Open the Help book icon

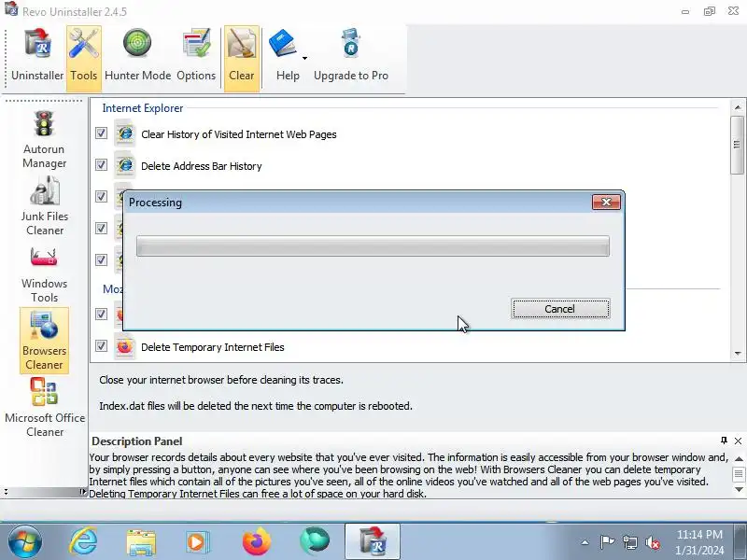(x=284, y=44)
